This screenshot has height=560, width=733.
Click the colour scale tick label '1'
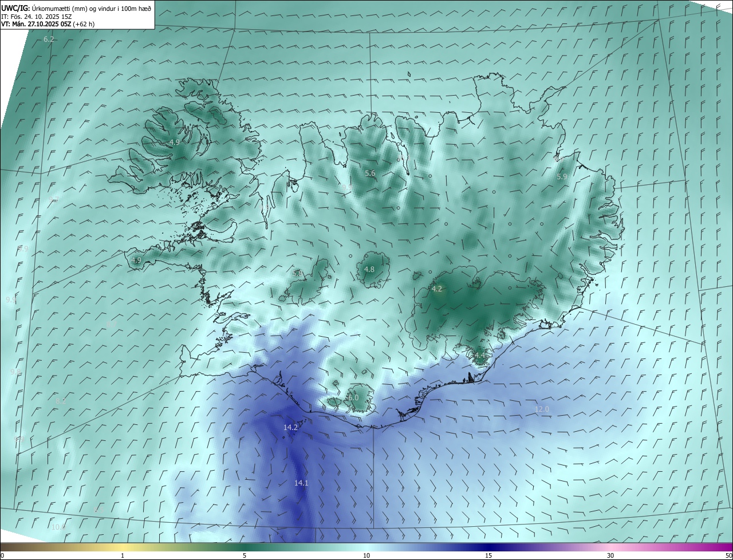pos(123,555)
